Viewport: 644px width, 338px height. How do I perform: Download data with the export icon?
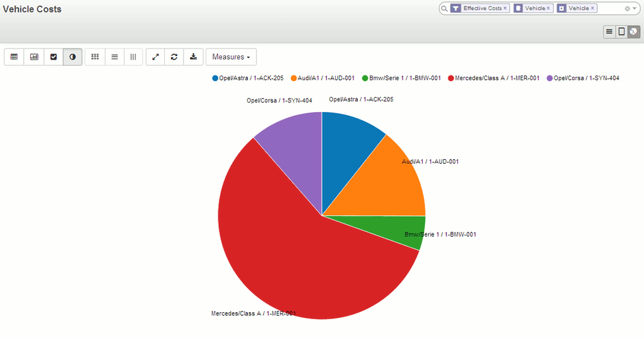pos(193,57)
